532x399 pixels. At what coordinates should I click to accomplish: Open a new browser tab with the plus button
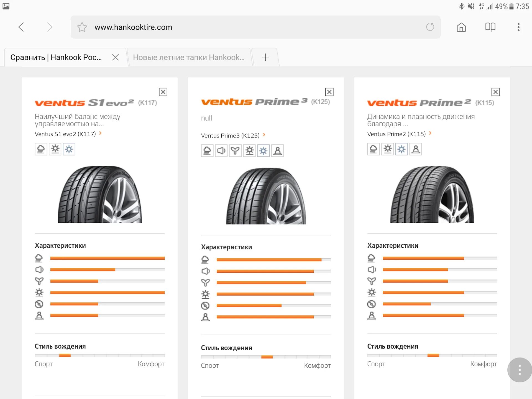pos(265,57)
